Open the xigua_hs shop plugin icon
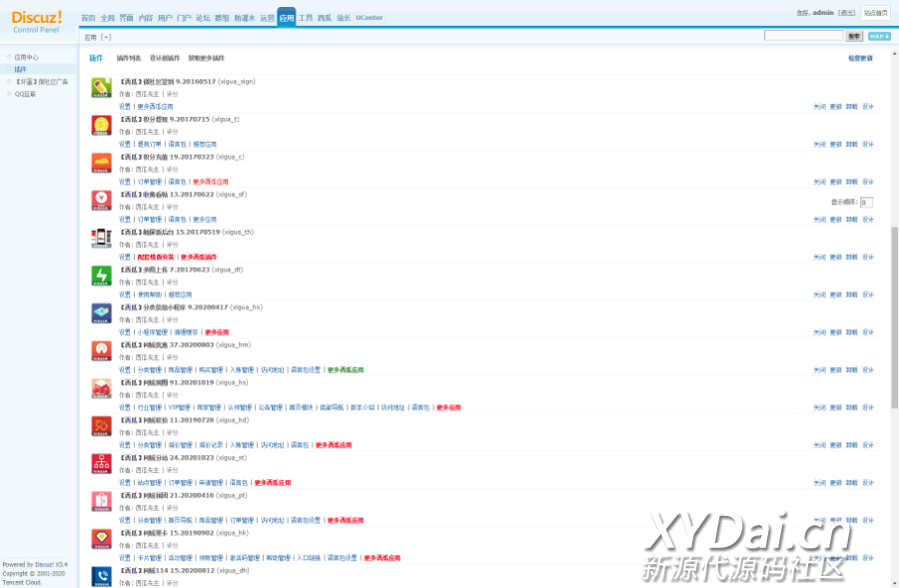 [102, 388]
